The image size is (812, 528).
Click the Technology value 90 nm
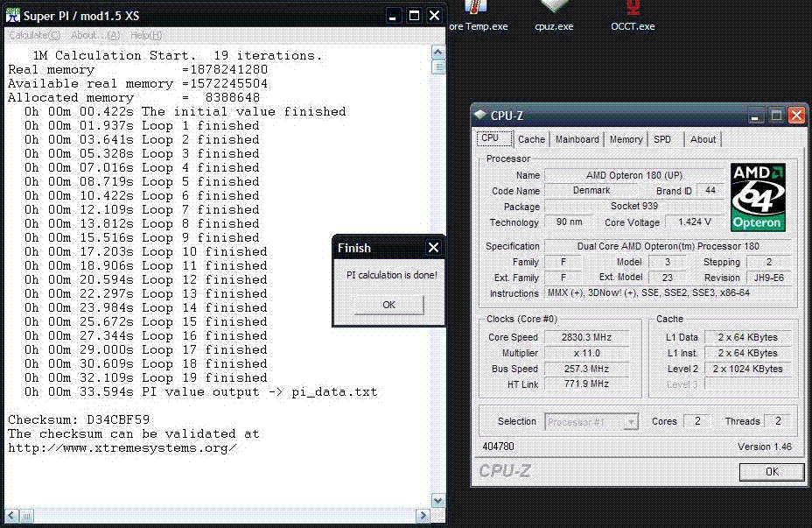(x=569, y=222)
